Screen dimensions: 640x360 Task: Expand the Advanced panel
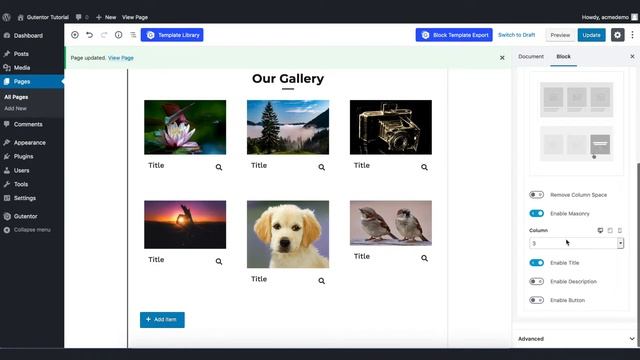tap(576, 339)
